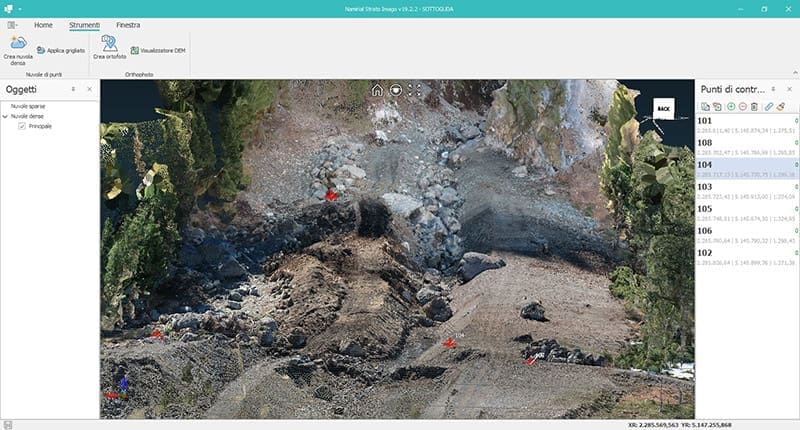Image resolution: width=800 pixels, height=430 pixels.
Task: Click Applica grigliato in the ribbon
Action: tap(60, 49)
